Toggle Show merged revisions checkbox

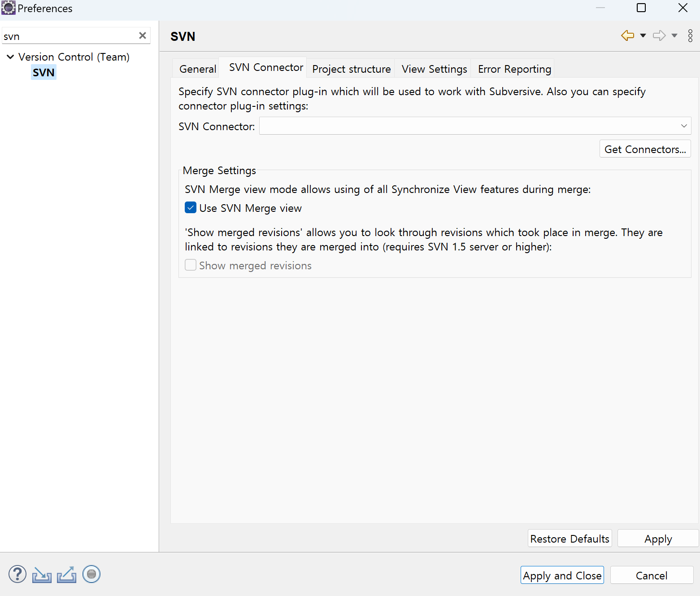point(191,265)
